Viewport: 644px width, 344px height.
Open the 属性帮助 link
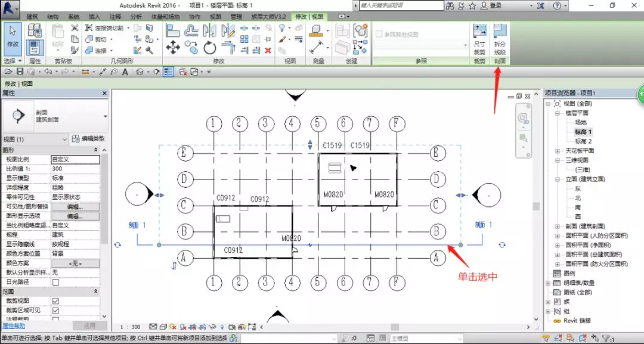[14, 326]
